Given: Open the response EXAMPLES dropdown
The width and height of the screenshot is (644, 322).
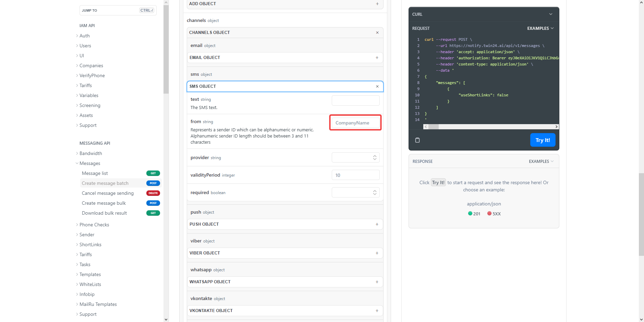Looking at the screenshot, I should (x=541, y=162).
